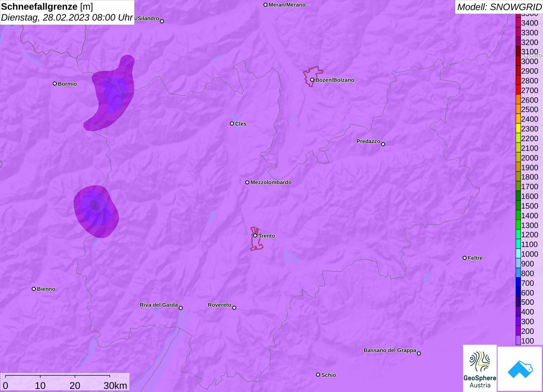Viewport: 543px width, 392px height.
Task: Select the Feltre town marker
Action: [x=464, y=258]
